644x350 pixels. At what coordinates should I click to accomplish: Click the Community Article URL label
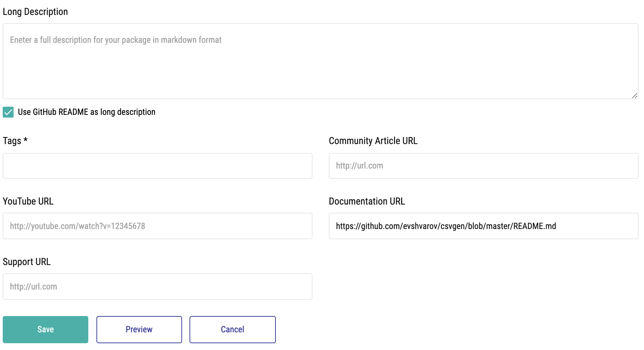click(373, 141)
